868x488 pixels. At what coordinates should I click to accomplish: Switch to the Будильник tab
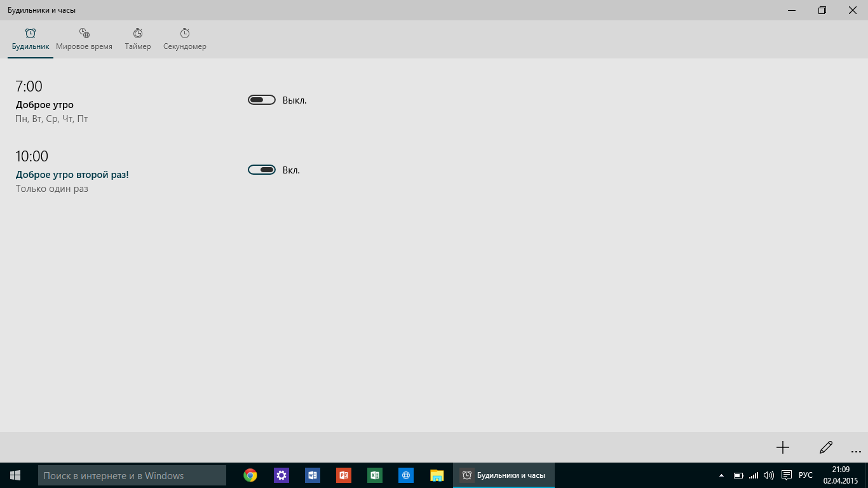(31, 39)
